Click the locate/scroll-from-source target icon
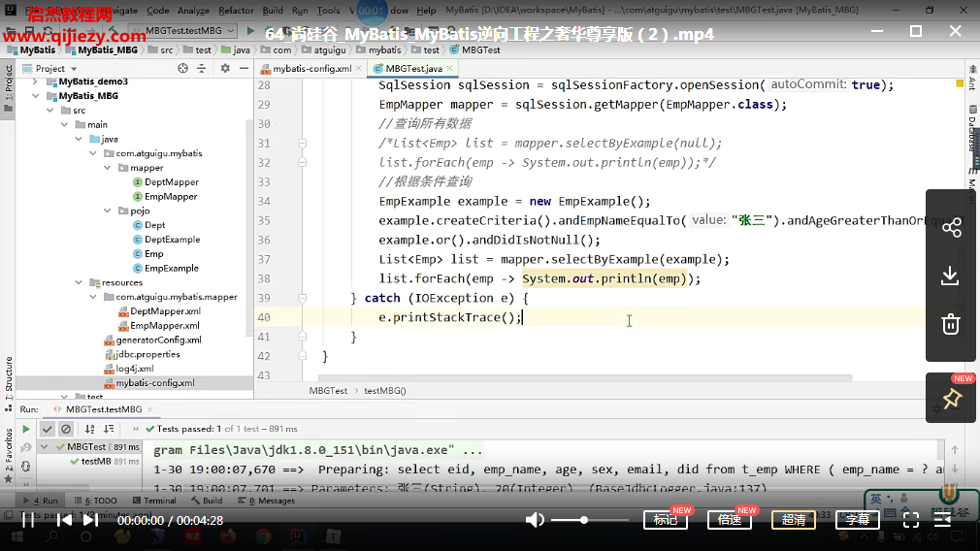980x551 pixels. coord(182,68)
